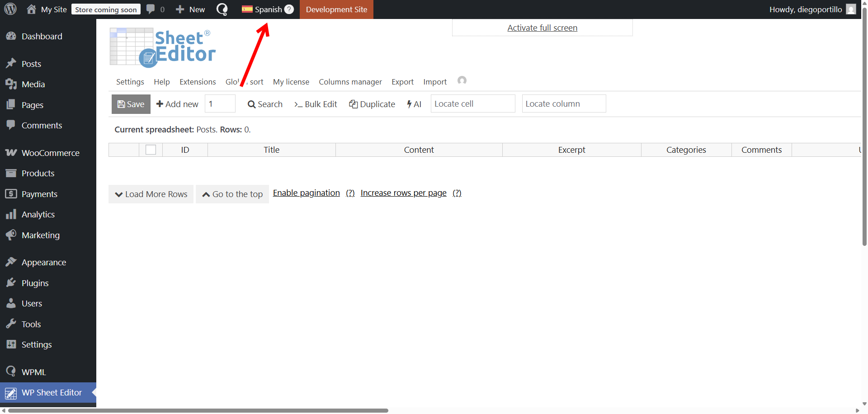This screenshot has width=868, height=414.
Task: Click the WordPress logo icon
Action: coord(10,9)
